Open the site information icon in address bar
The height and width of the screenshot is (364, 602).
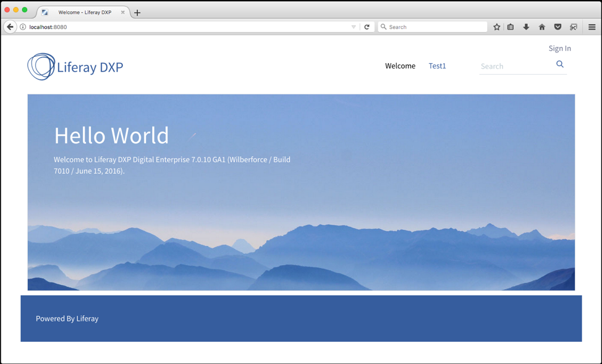23,27
